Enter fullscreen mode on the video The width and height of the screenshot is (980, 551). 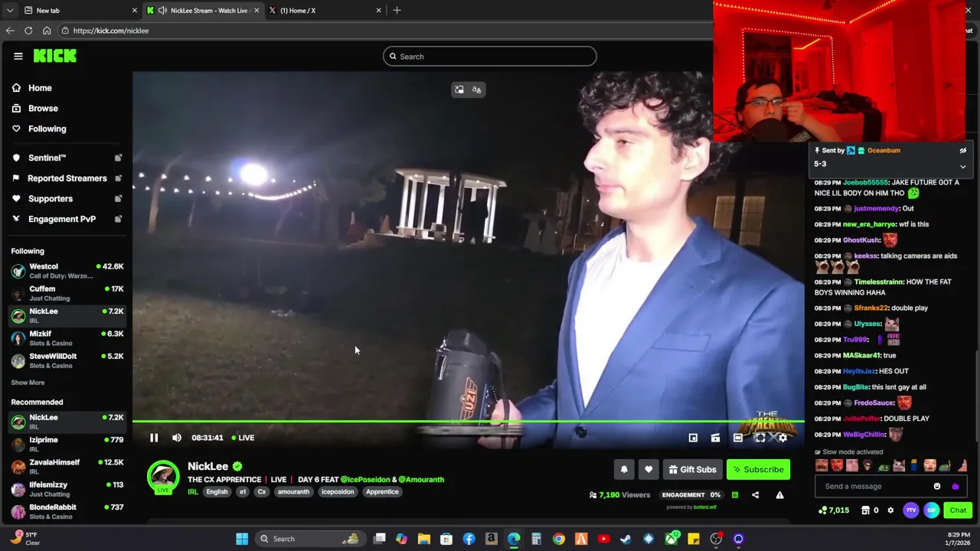coord(760,438)
